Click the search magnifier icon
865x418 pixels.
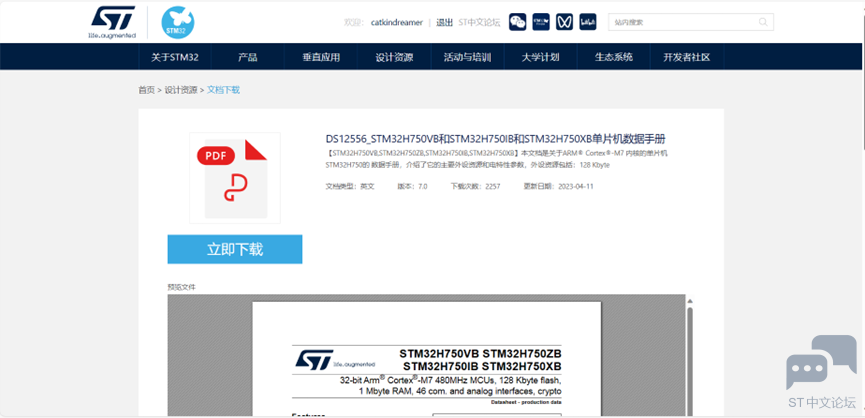pos(763,22)
